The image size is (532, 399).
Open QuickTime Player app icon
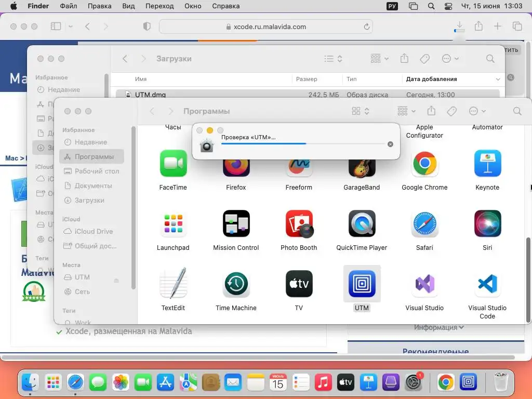pyautogui.click(x=362, y=223)
